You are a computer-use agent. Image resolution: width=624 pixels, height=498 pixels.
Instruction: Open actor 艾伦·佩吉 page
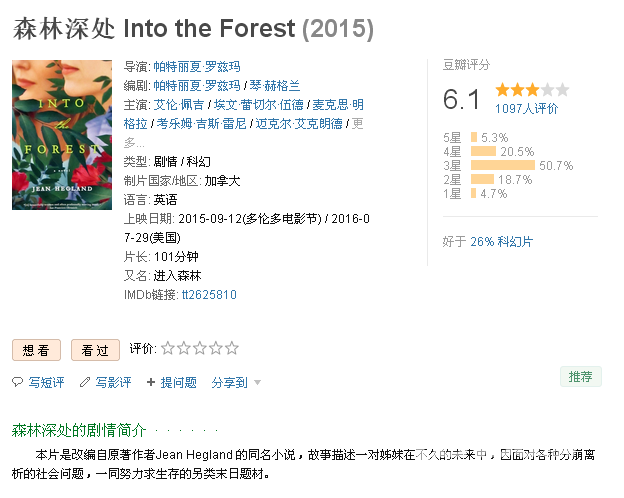(179, 105)
